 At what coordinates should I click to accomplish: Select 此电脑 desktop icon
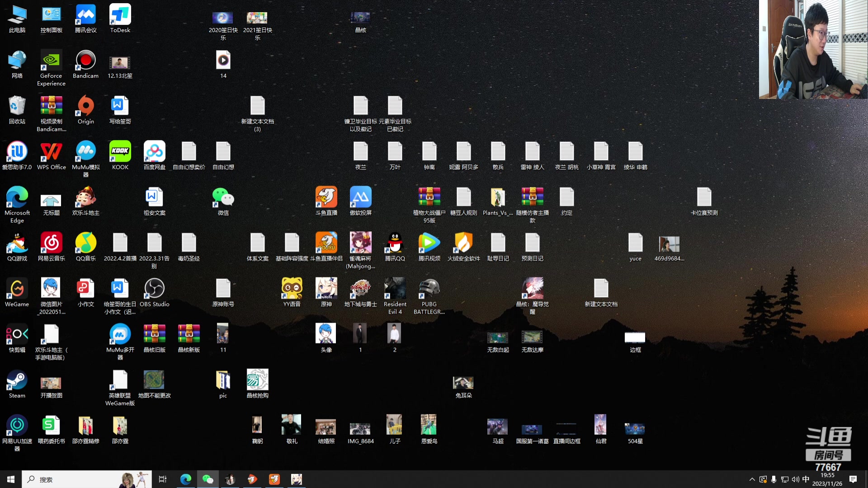pos(17,19)
